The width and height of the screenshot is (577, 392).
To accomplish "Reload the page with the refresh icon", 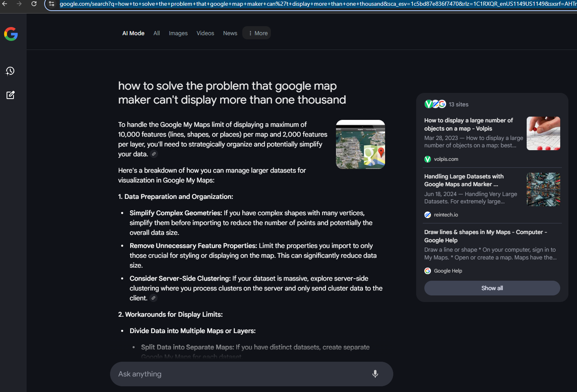I will [34, 4].
